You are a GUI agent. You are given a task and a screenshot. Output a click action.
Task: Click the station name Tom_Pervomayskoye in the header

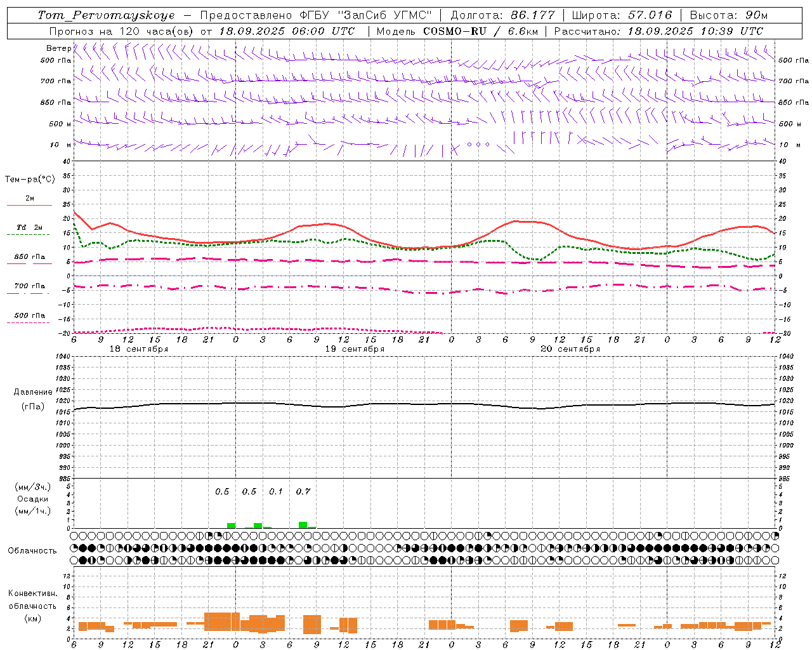[106, 15]
